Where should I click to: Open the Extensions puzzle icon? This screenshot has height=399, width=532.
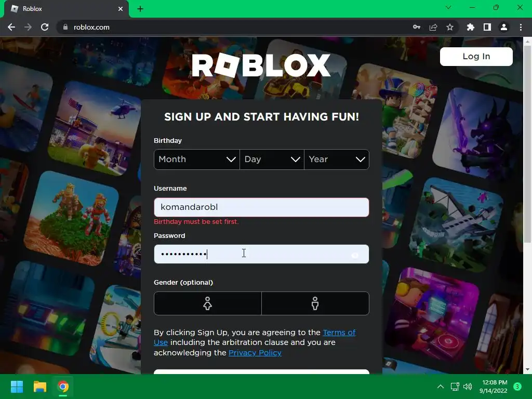(471, 27)
